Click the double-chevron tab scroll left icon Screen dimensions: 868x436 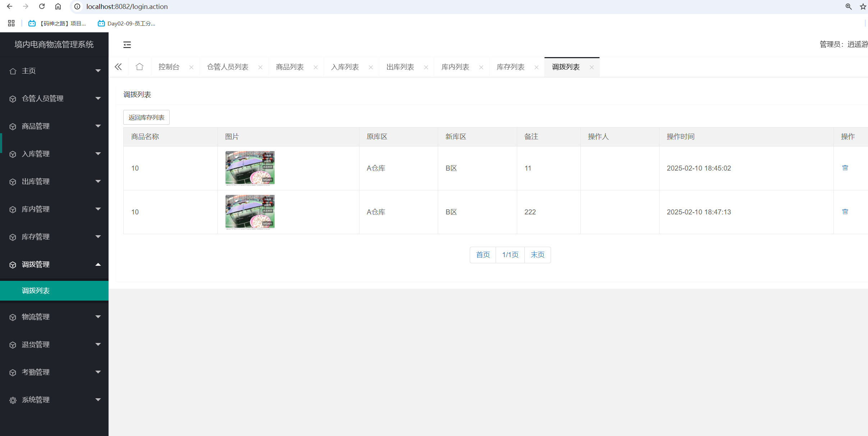(x=118, y=67)
